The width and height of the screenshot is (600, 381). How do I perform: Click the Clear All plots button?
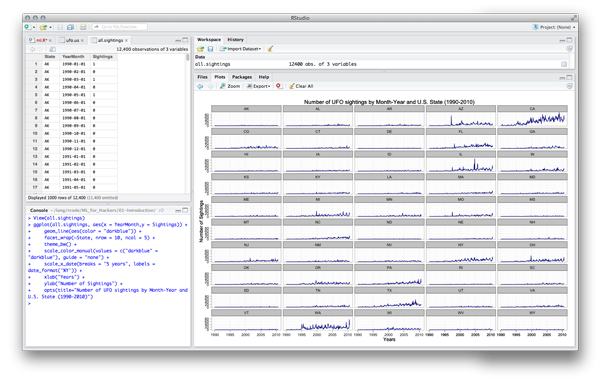(301, 86)
